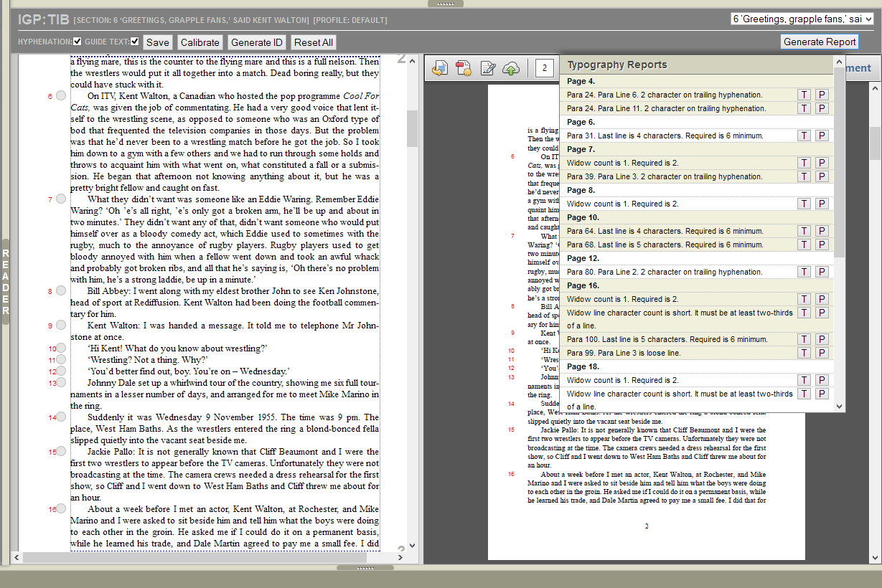Click P button for Para 68 last line report
The width and height of the screenshot is (882, 588).
click(822, 245)
